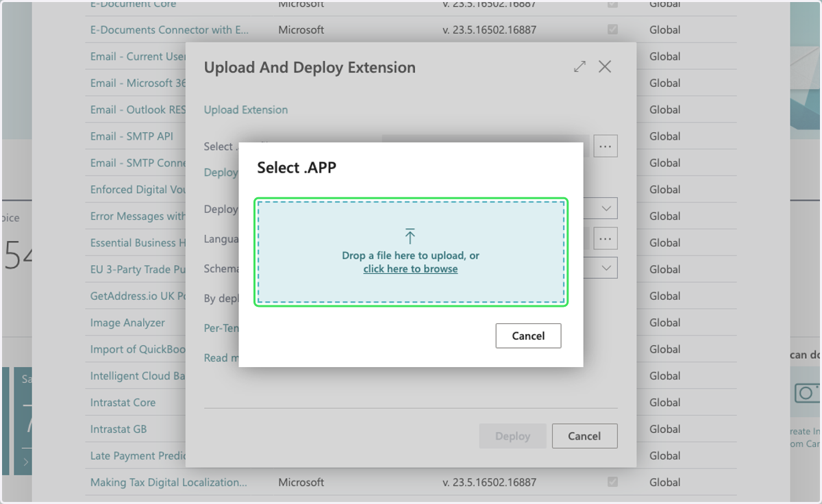Open Email - SMTP API extension
The height and width of the screenshot is (504, 822).
pos(132,136)
